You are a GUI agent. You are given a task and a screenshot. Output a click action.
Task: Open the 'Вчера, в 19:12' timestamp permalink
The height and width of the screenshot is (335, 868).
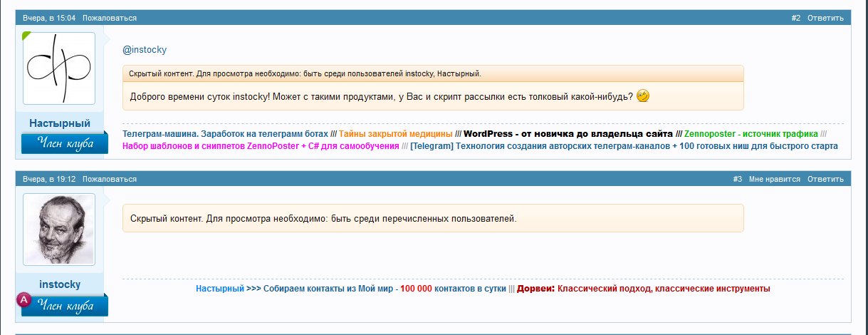[x=49, y=179]
